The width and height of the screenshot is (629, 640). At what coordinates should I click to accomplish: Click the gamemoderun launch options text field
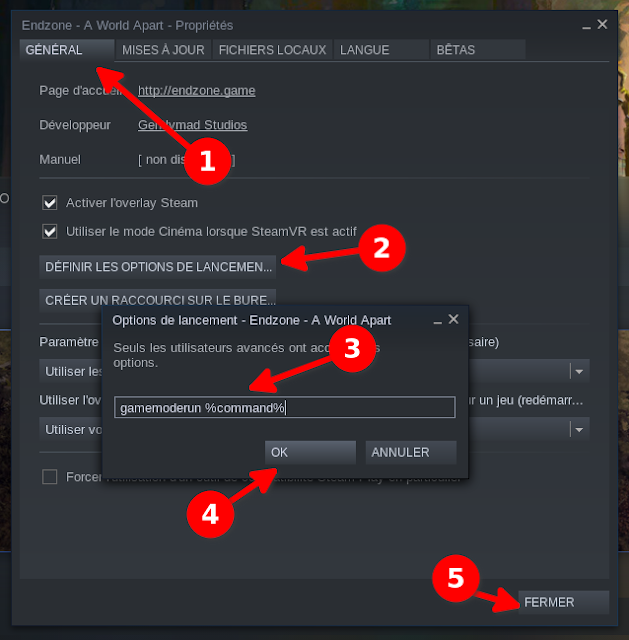click(284, 407)
